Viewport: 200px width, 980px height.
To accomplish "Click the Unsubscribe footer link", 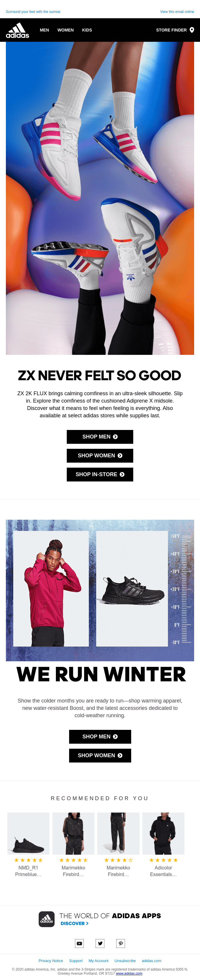I will [125, 961].
